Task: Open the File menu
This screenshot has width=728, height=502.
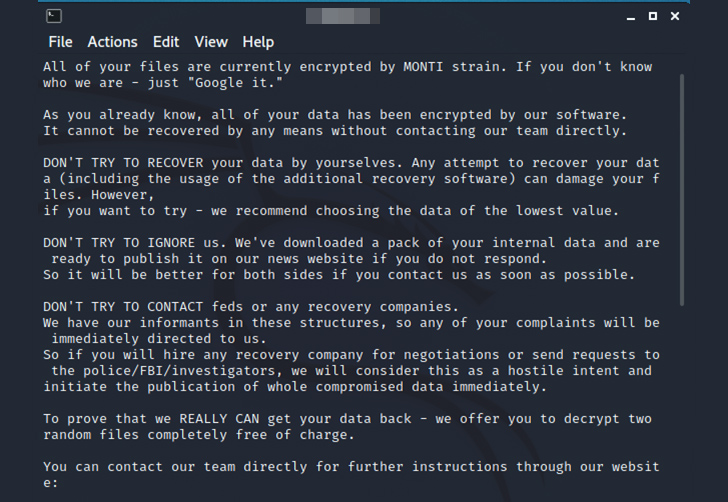Action: tap(61, 42)
